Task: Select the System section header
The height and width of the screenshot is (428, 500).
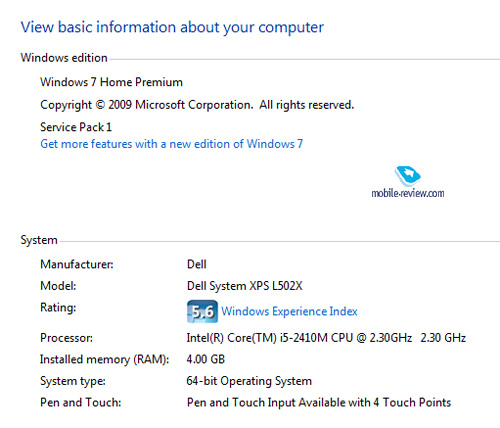Action: 39,240
